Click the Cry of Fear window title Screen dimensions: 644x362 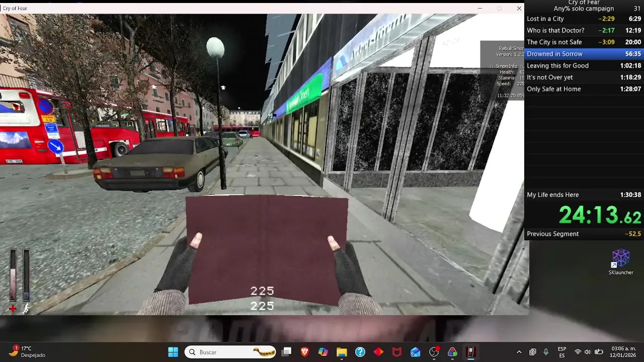point(15,8)
